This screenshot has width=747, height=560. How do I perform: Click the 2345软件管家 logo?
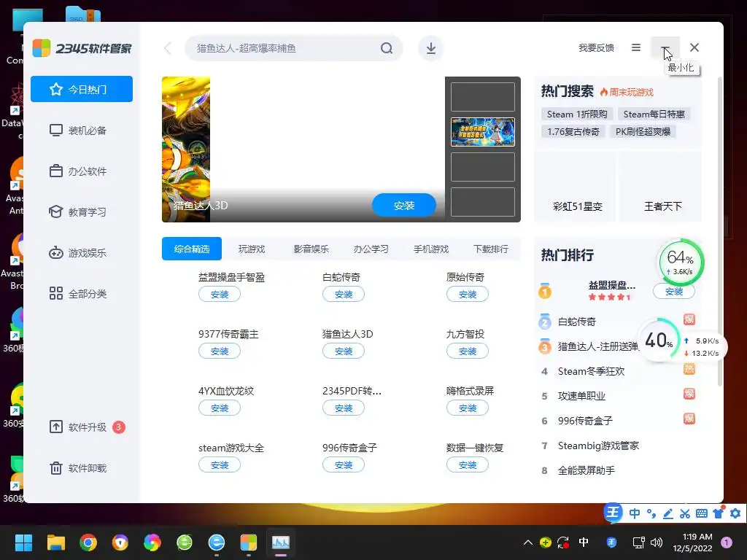[x=82, y=48]
